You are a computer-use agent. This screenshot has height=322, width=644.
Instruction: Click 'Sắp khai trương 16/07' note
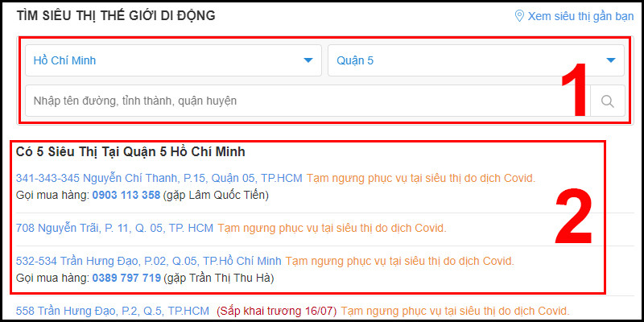(276, 311)
